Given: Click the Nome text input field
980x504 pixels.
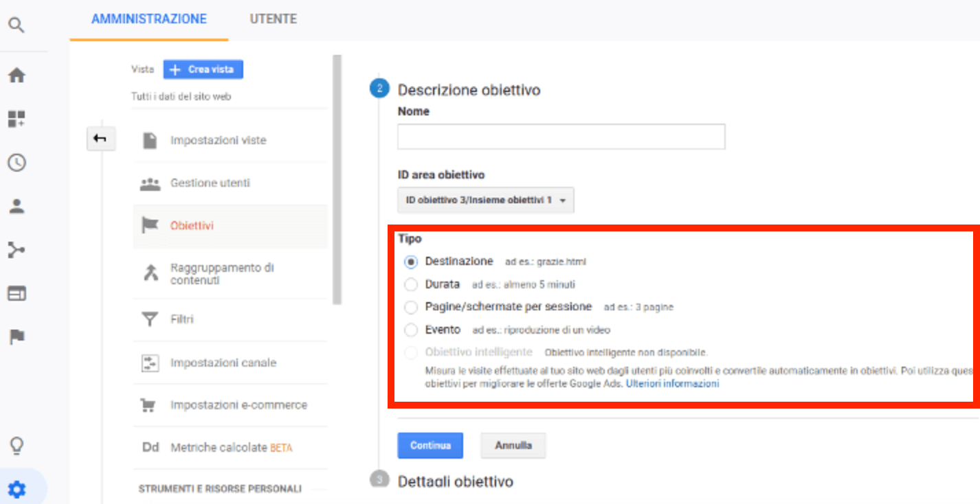Looking at the screenshot, I should [x=561, y=137].
